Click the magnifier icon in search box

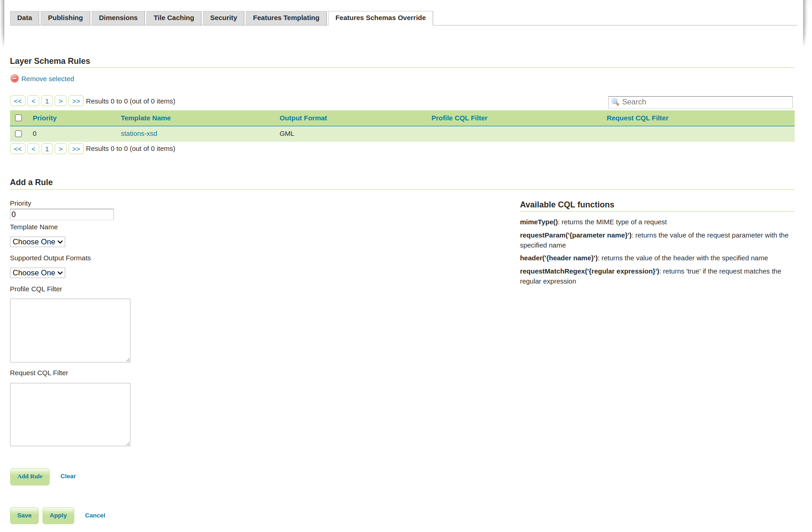615,102
